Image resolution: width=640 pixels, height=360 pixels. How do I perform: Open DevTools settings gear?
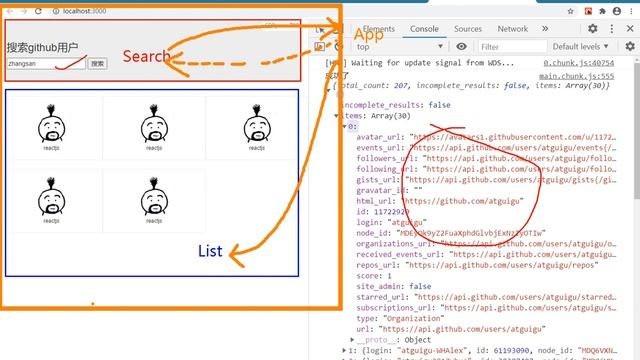[593, 29]
